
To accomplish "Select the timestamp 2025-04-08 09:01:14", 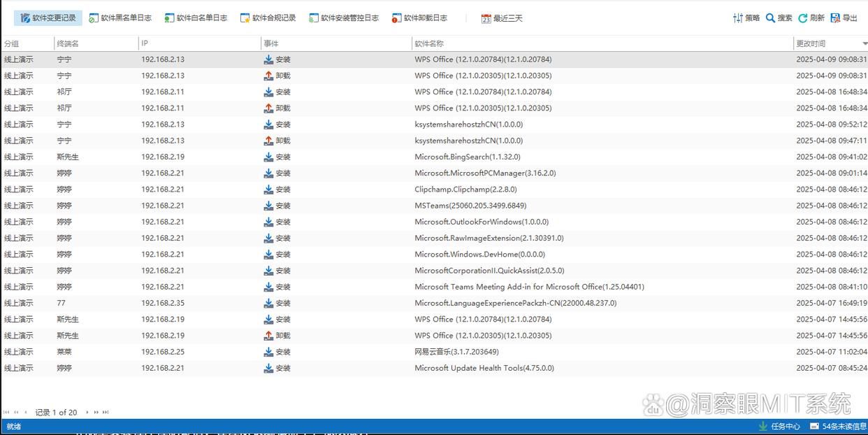I will click(x=832, y=173).
